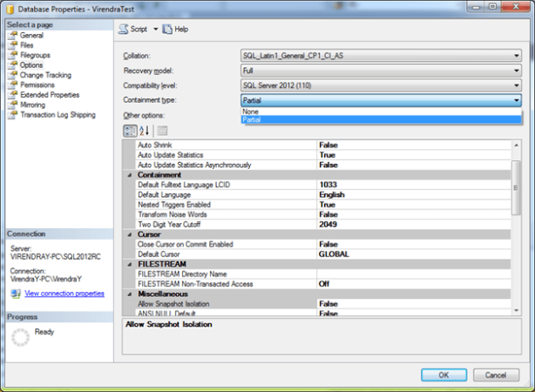This screenshot has height=392, width=535.
Task: Click the Script toolbar icon
Action: point(124,29)
